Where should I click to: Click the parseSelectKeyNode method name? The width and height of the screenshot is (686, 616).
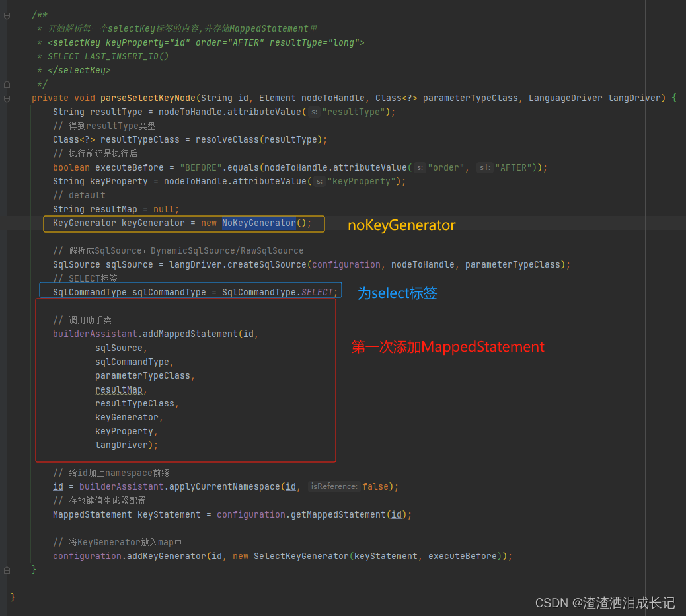point(148,98)
